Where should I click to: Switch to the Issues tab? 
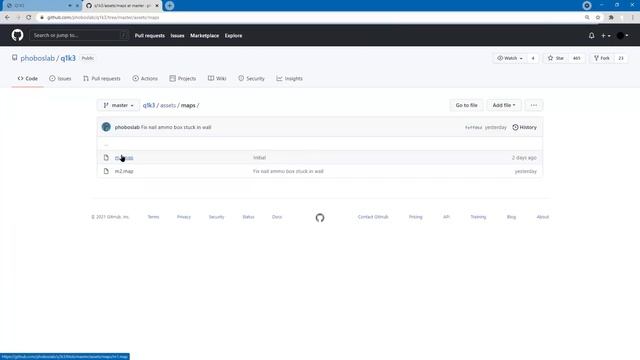tap(60, 78)
